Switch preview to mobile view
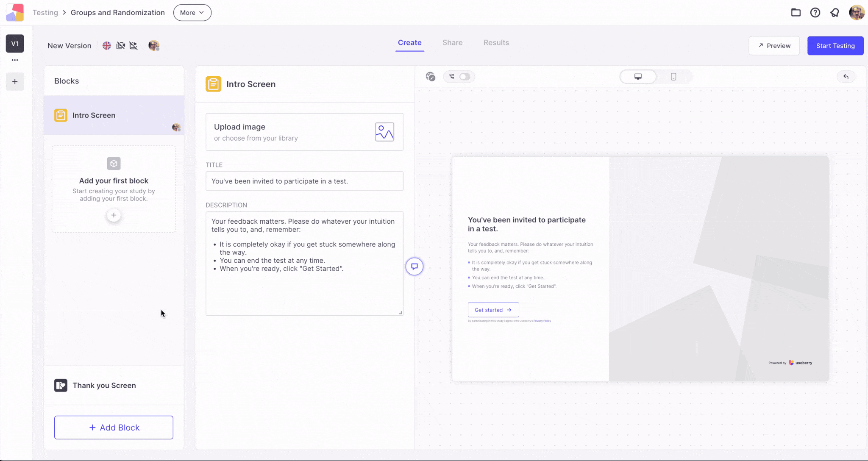The image size is (868, 461). [673, 77]
